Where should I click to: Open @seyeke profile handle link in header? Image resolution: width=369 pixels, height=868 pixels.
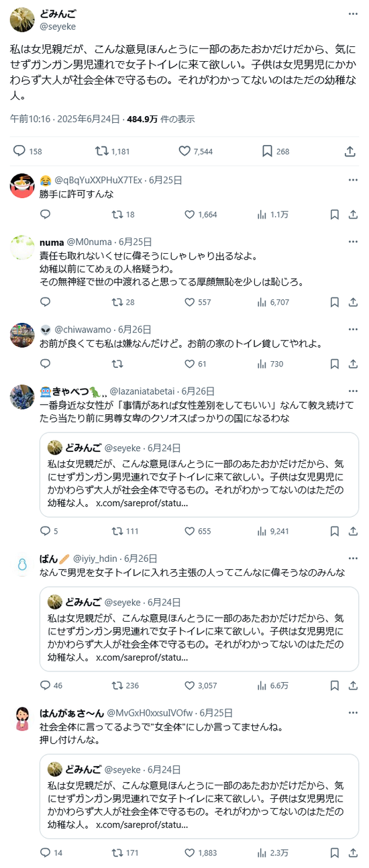tap(58, 26)
